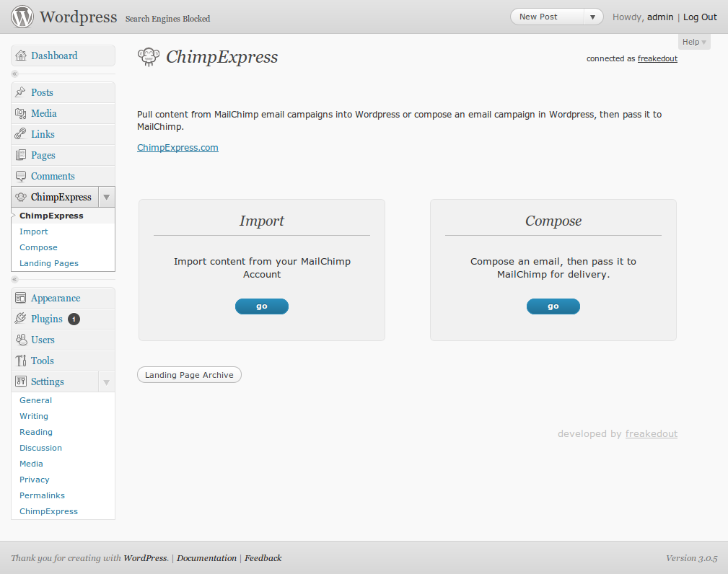Click the Pages document icon

pyautogui.click(x=20, y=155)
